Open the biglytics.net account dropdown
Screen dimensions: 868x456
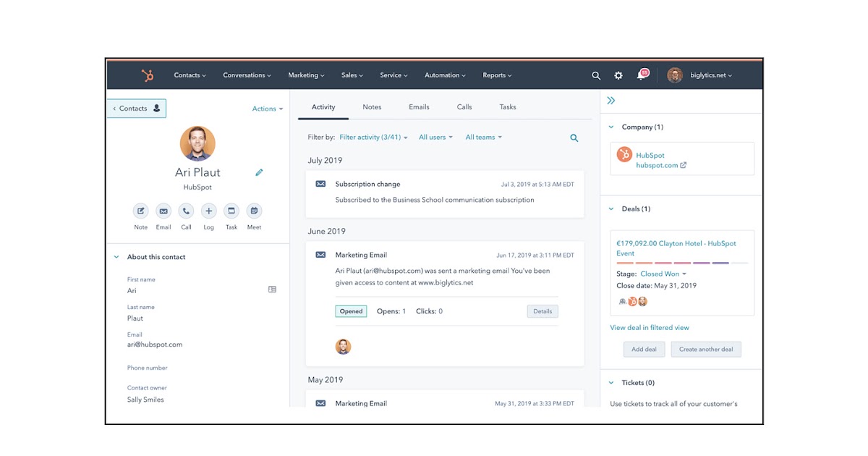click(711, 75)
